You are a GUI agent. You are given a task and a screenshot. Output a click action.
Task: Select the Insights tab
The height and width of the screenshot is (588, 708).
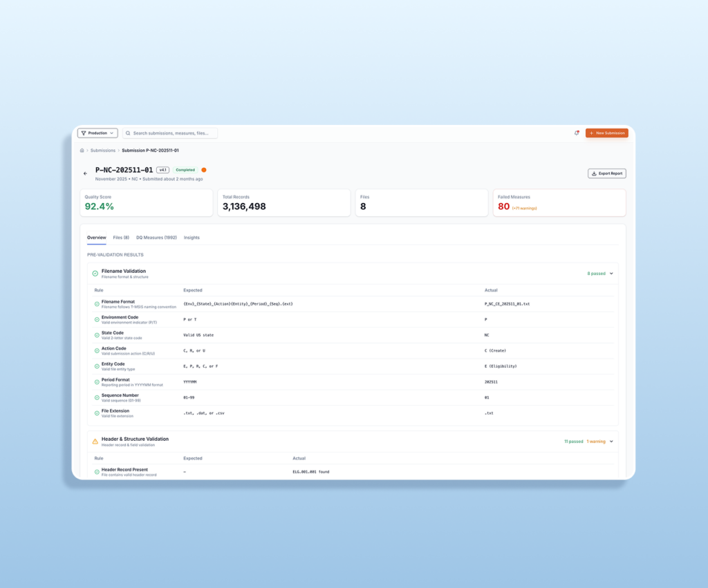coord(192,238)
